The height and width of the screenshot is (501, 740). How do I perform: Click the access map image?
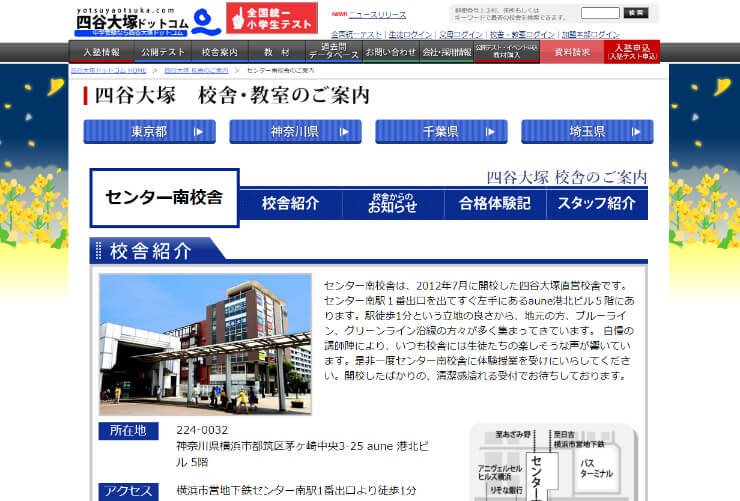click(x=554, y=462)
